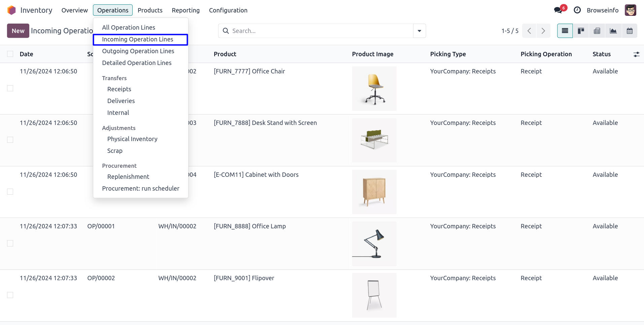Open the discuss messages icon
Screen dimensions: 644x325
[558, 10]
